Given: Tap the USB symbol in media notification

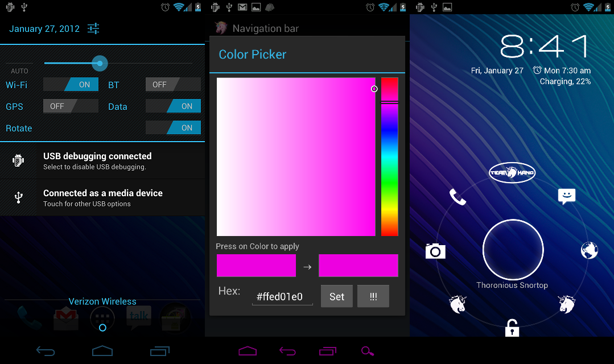Looking at the screenshot, I should [x=18, y=197].
